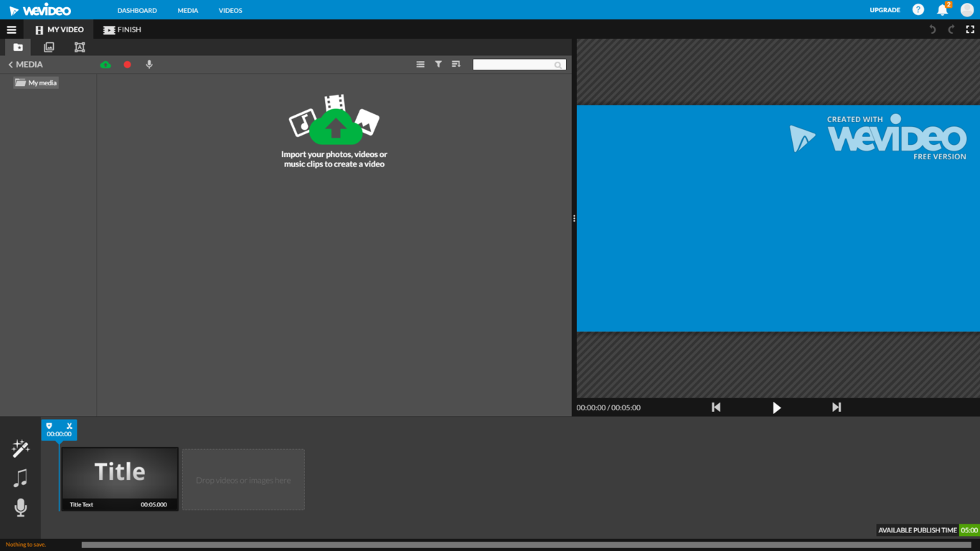
Task: Click the large import media cloud graphic
Action: [x=334, y=120]
